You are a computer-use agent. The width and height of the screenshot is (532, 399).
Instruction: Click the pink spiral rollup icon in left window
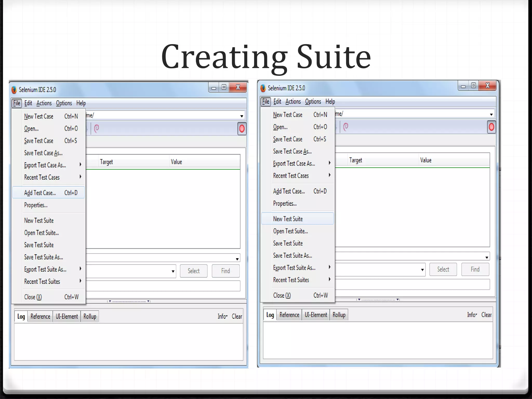96,129
